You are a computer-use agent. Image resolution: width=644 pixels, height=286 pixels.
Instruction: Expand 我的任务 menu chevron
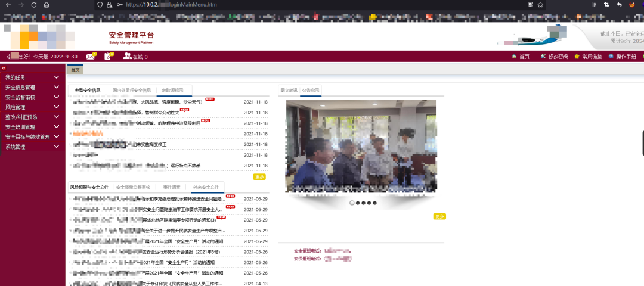click(57, 77)
